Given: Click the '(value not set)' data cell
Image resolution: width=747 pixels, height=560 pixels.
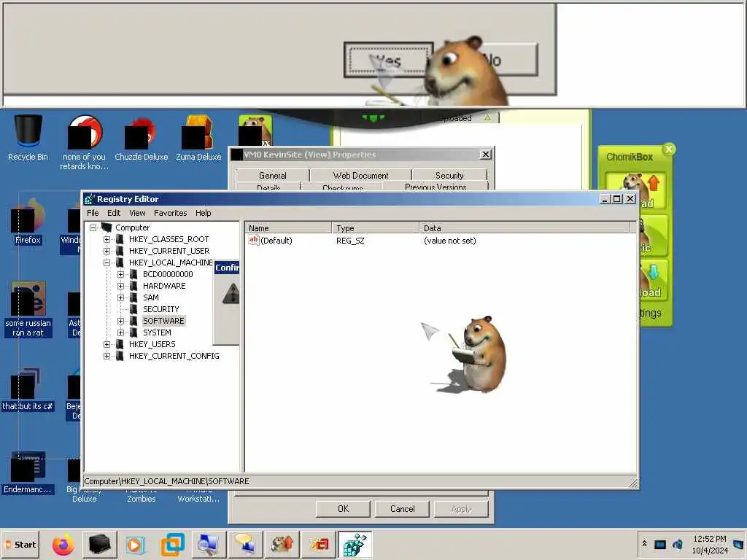Looking at the screenshot, I should (449, 241).
